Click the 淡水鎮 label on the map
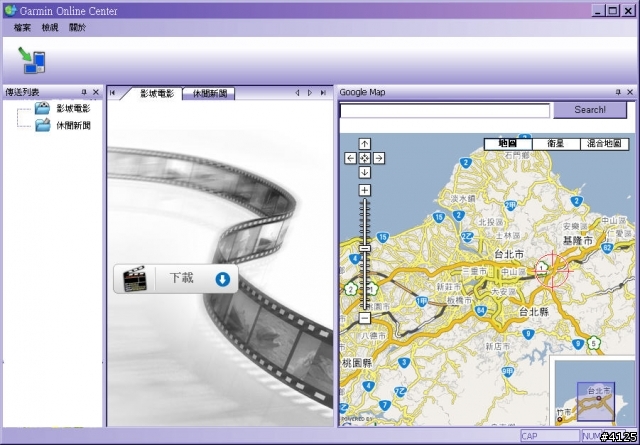 [463, 199]
